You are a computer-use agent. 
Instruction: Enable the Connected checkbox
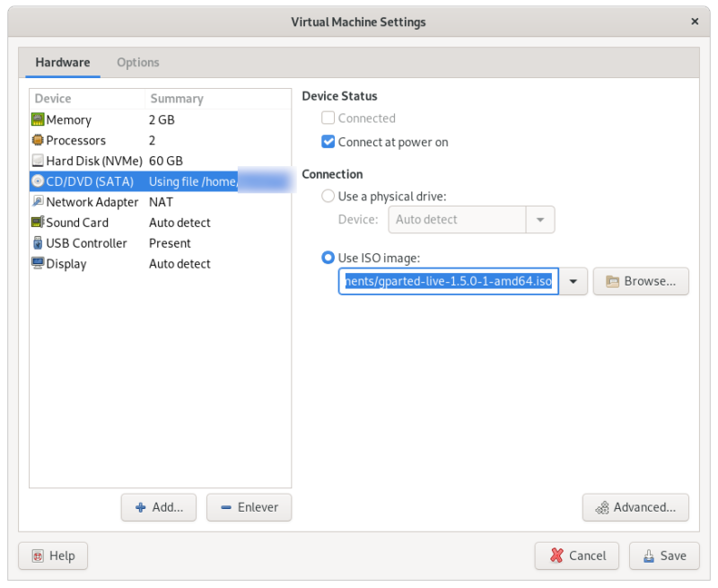pos(328,118)
